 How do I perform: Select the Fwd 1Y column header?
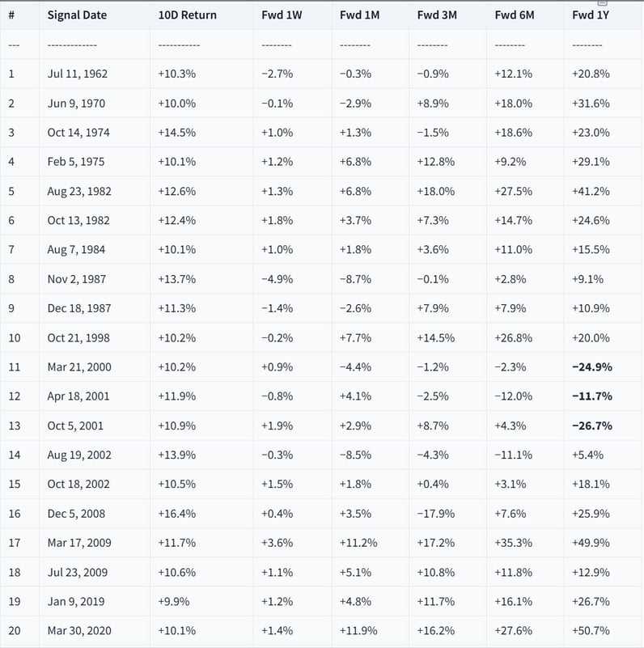[591, 15]
